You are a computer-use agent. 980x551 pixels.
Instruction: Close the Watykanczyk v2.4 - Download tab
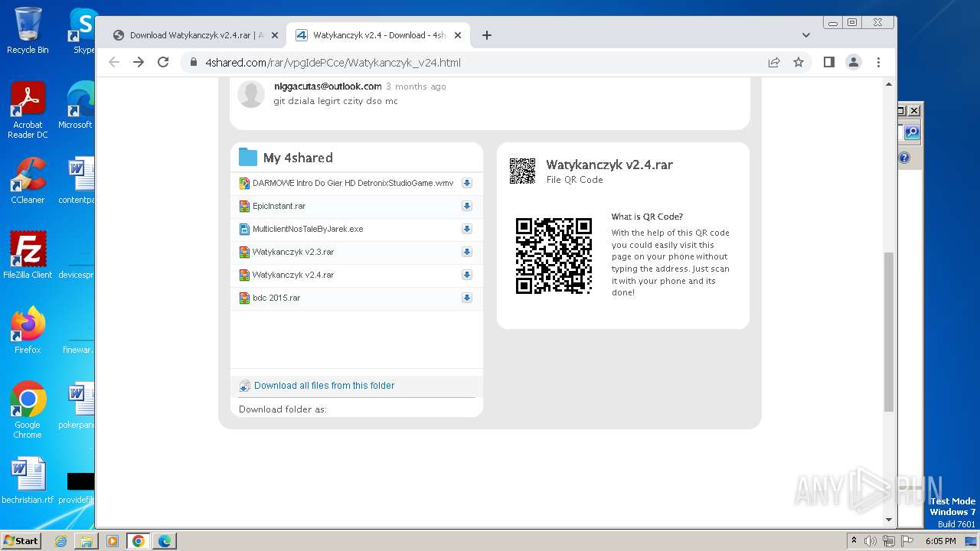click(x=458, y=35)
